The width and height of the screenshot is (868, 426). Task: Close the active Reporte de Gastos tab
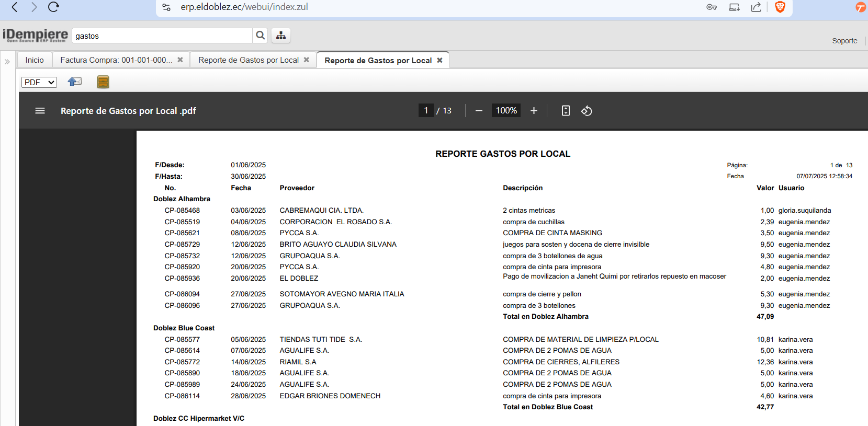(x=439, y=60)
